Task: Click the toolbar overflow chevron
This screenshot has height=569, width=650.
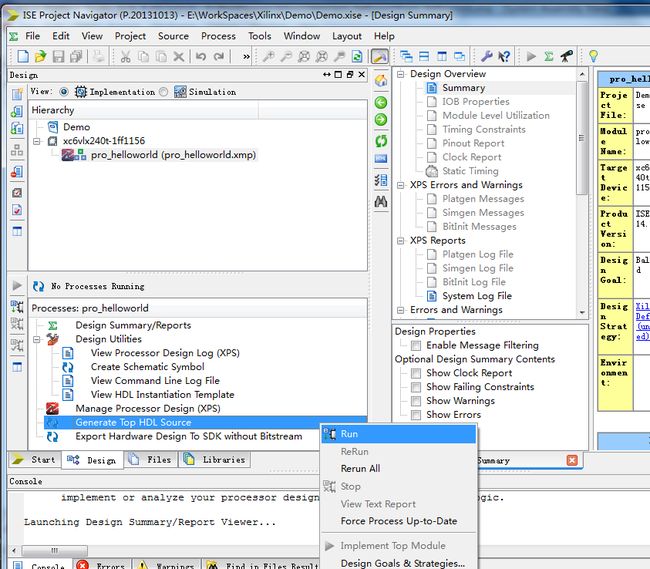Action: point(246,56)
